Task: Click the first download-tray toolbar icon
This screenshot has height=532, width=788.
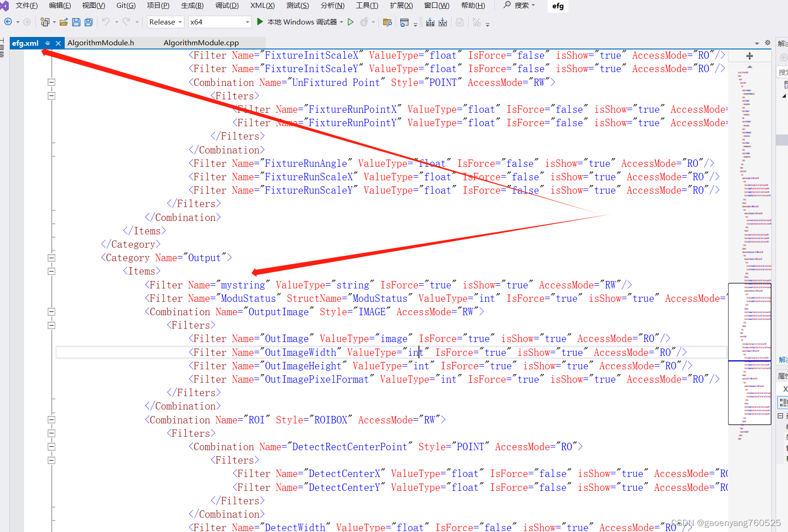Action: pos(430,22)
